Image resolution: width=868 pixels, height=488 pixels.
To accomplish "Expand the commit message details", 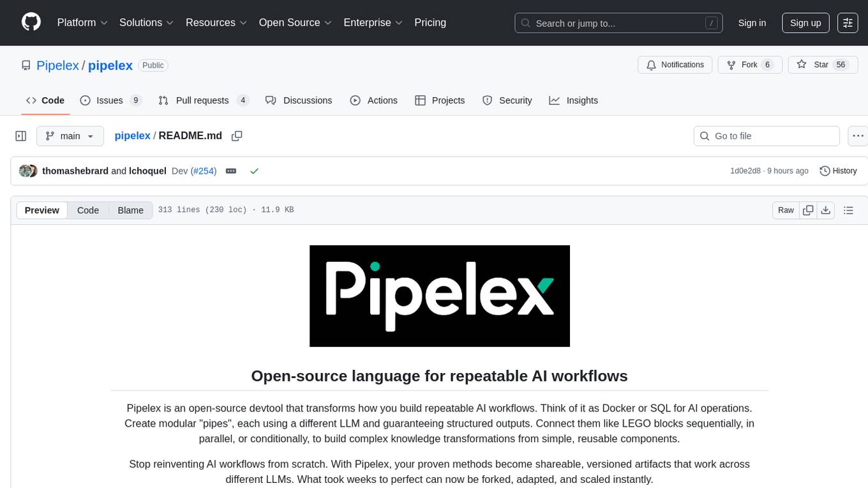I will point(231,171).
